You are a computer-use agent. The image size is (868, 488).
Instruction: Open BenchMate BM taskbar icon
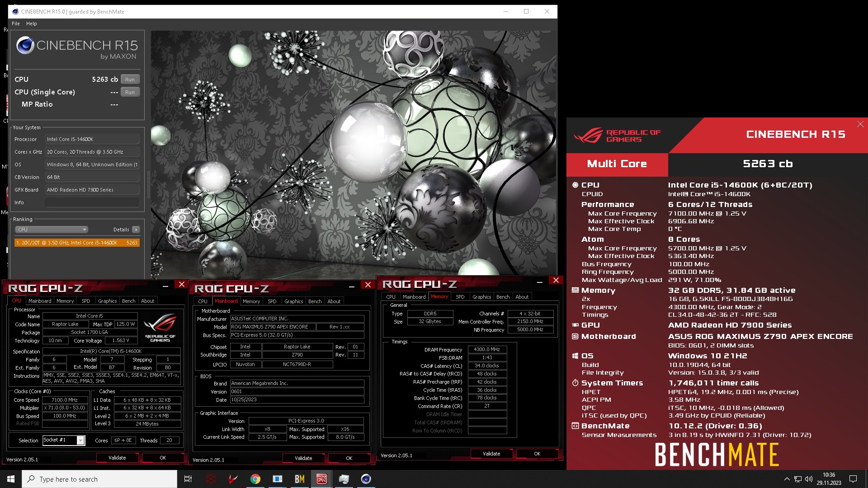(x=300, y=479)
